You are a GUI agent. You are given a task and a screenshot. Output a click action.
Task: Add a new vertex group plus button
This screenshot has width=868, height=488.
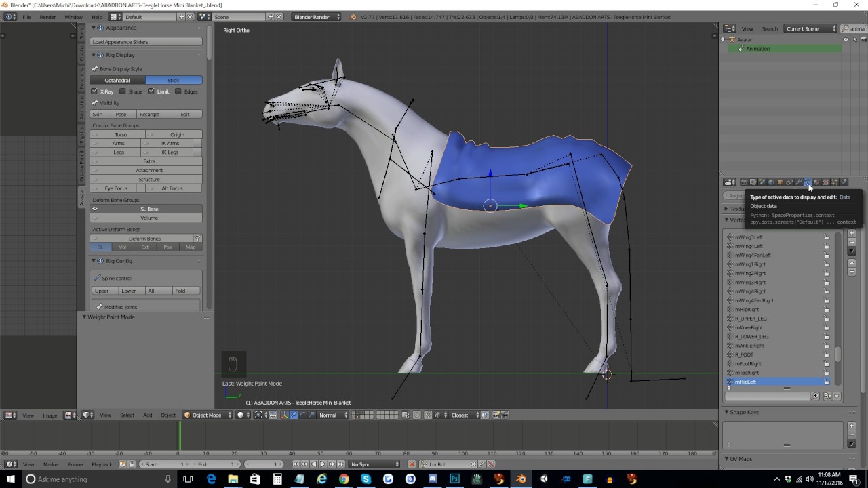tap(852, 234)
